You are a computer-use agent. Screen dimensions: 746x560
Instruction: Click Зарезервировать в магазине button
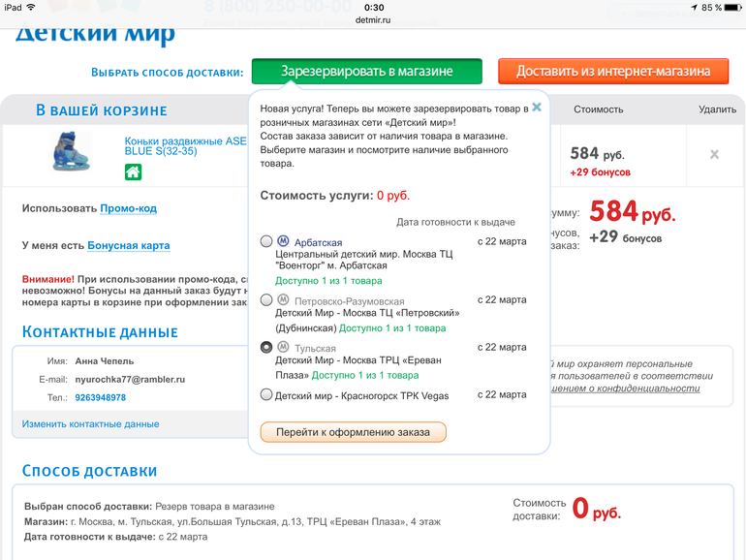[x=366, y=72]
